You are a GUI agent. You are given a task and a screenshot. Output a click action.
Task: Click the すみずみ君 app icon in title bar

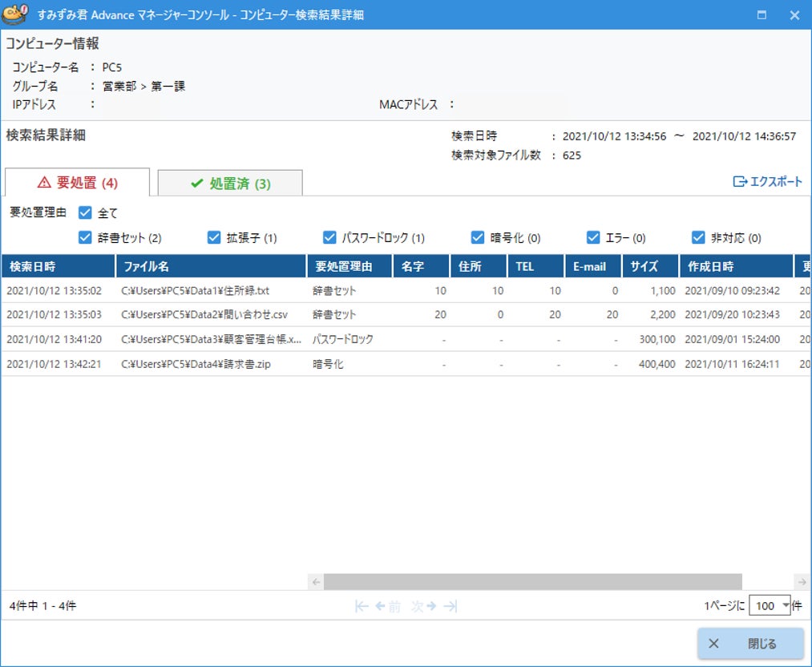tap(14, 14)
